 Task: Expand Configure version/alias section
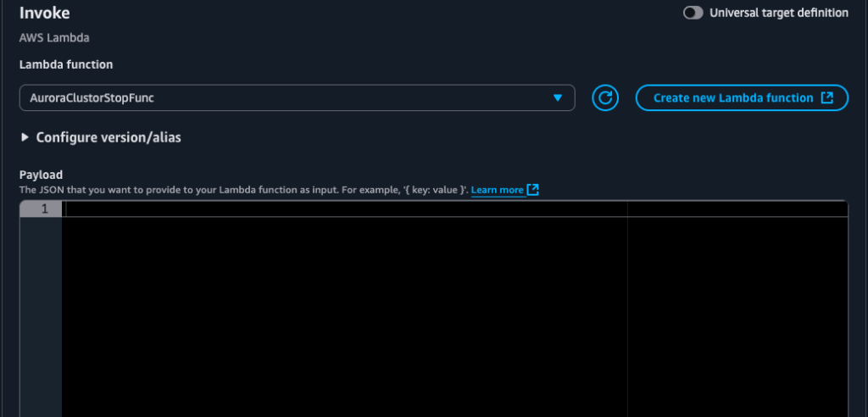pyautogui.click(x=108, y=137)
